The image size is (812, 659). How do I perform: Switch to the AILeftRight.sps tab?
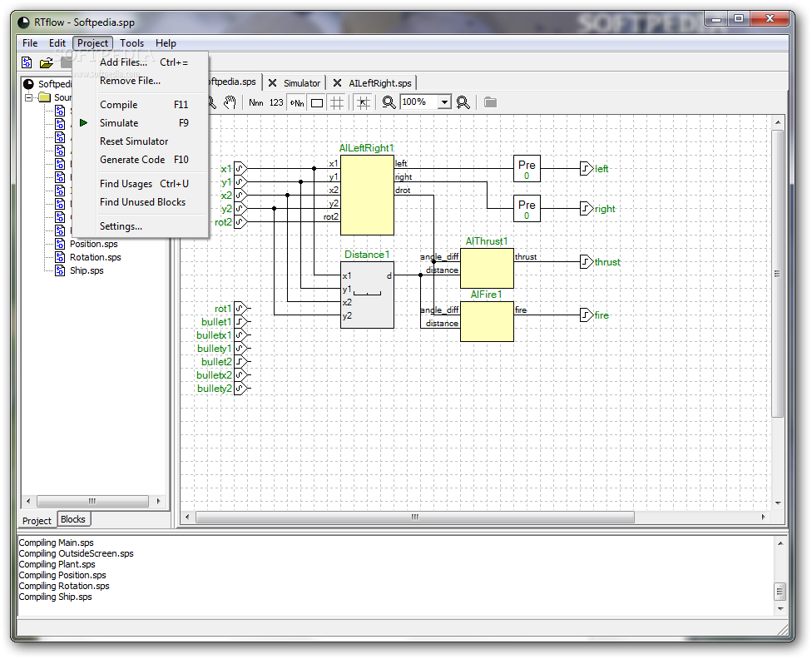(380, 83)
